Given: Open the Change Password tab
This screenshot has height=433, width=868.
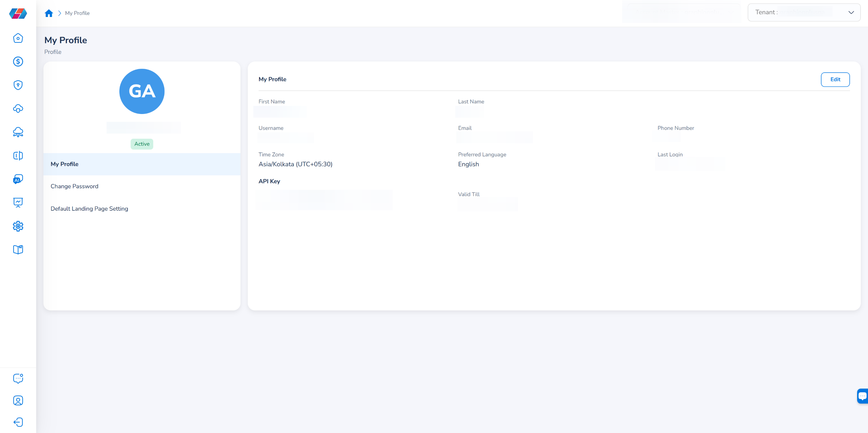Looking at the screenshot, I should pos(74,186).
